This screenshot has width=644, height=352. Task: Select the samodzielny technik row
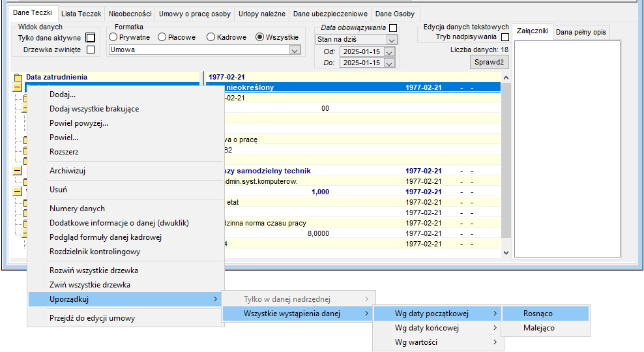353,171
